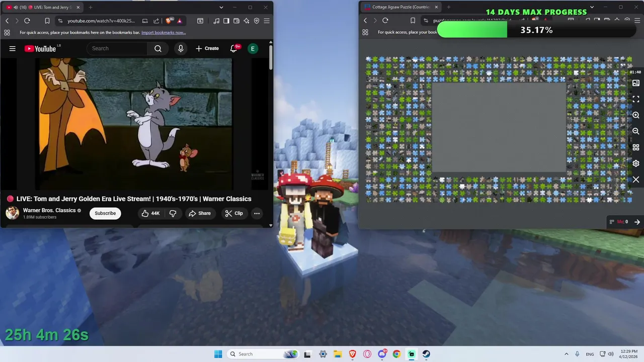Click Import bookmarks now link in YouTube window
Viewport: 644px width, 362px height.
(x=164, y=32)
